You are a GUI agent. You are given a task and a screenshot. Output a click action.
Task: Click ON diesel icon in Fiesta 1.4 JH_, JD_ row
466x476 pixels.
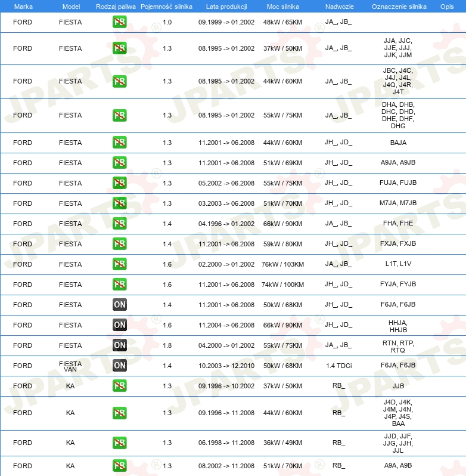click(x=119, y=304)
